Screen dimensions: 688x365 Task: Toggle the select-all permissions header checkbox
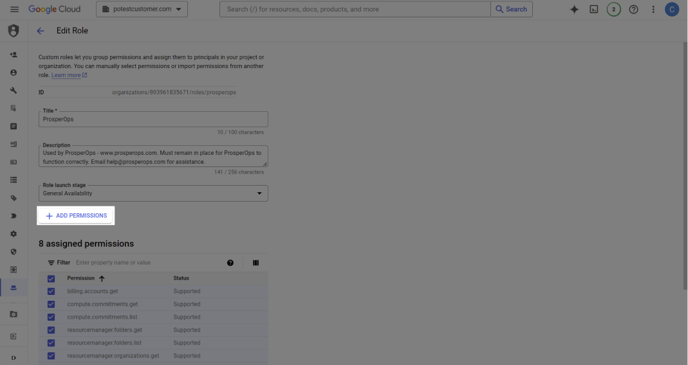click(x=51, y=279)
